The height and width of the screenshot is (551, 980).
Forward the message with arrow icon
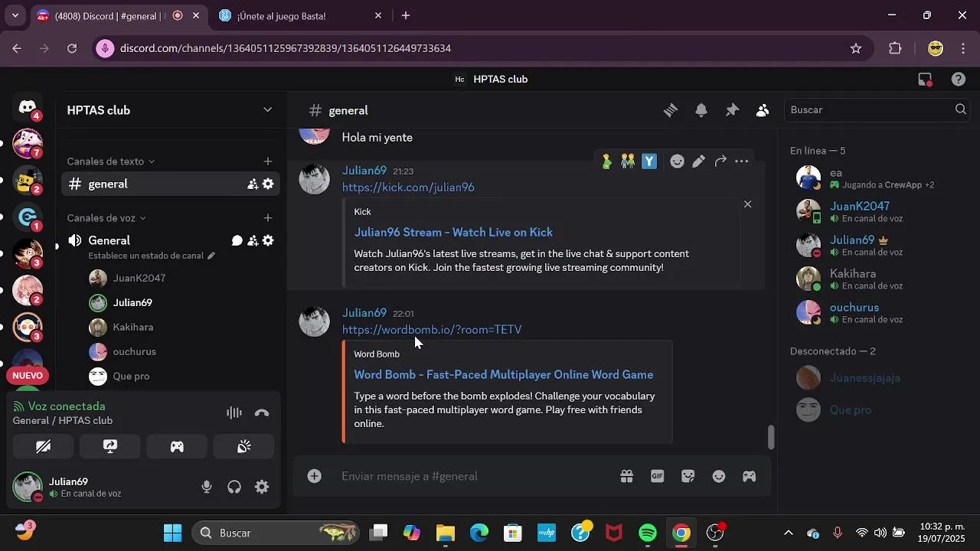pos(720,161)
